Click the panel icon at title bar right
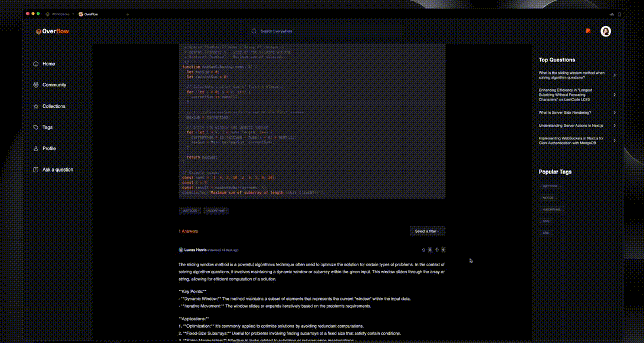This screenshot has width=644, height=343. pyautogui.click(x=619, y=14)
